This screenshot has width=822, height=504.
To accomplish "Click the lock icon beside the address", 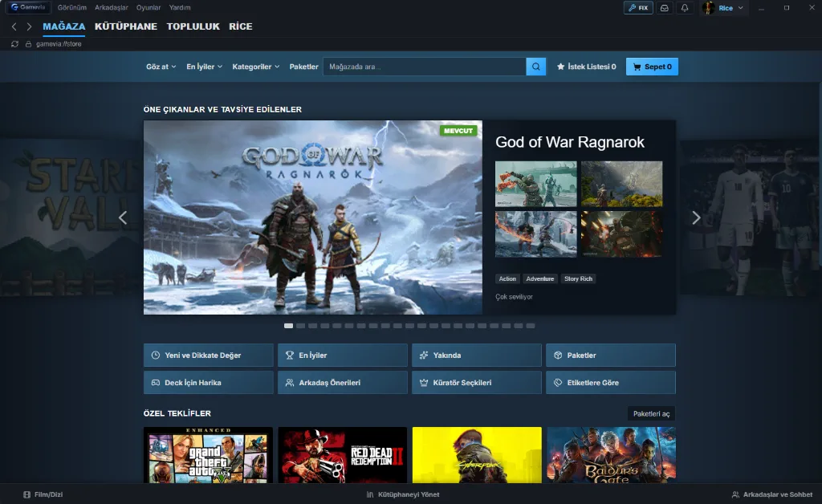I will pos(28,44).
